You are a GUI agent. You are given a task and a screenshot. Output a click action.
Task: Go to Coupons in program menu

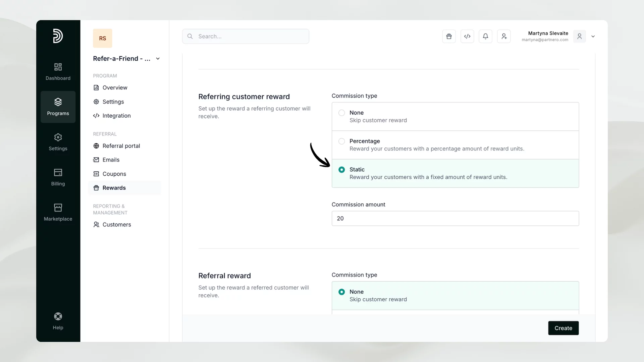click(114, 174)
